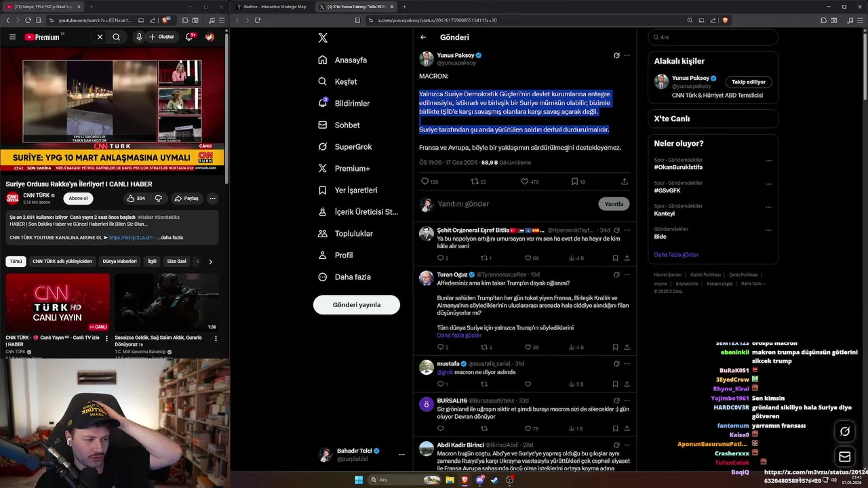868x488 pixels.
Task: Select the Tümü filter chip on YouTube
Action: click(x=16, y=261)
